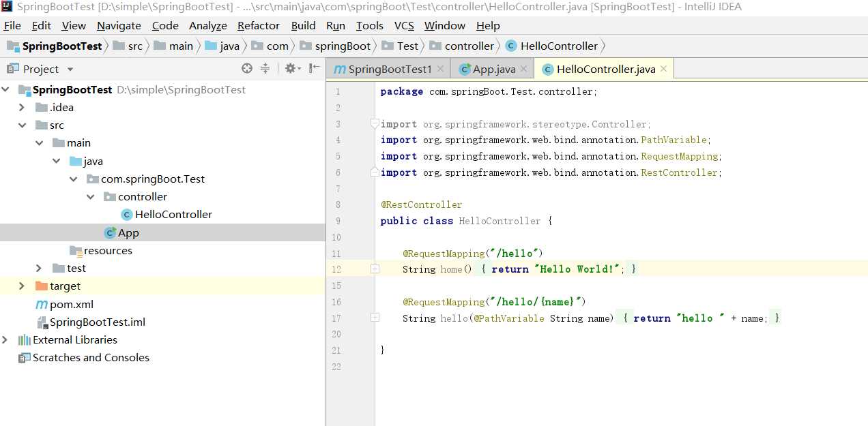Select HelloController in project tree
The width and height of the screenshot is (868, 426).
pos(173,215)
